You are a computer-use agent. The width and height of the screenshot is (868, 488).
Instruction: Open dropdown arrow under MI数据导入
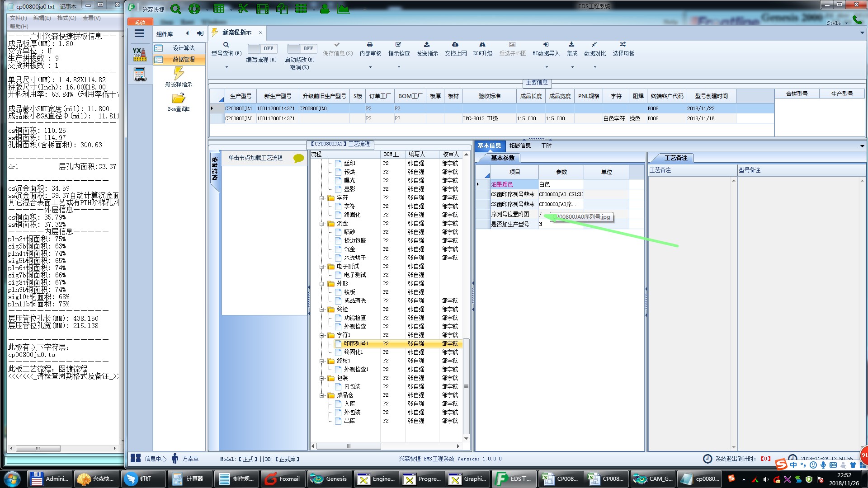(x=547, y=67)
